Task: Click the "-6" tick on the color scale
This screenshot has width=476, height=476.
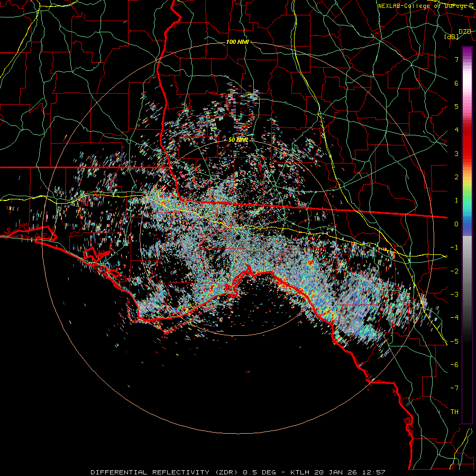Action: (x=454, y=365)
